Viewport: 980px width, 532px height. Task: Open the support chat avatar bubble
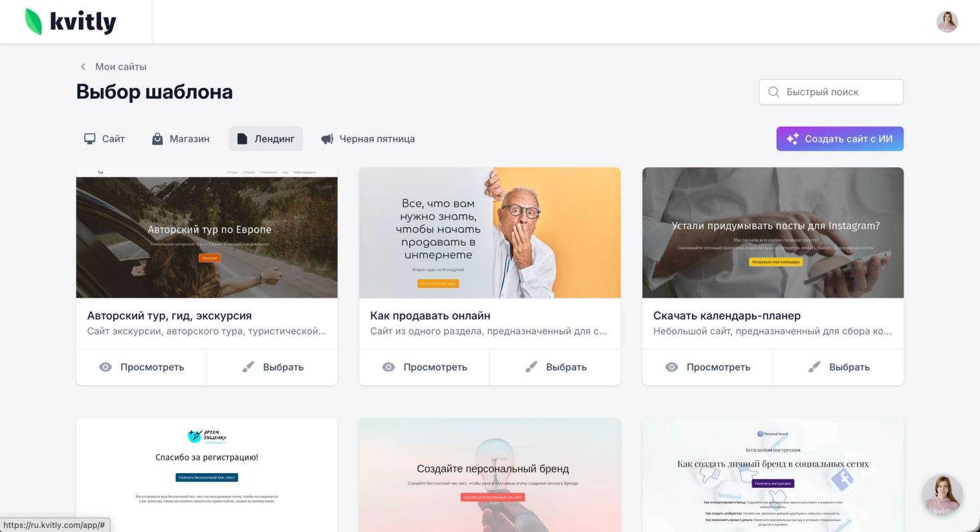[943, 495]
